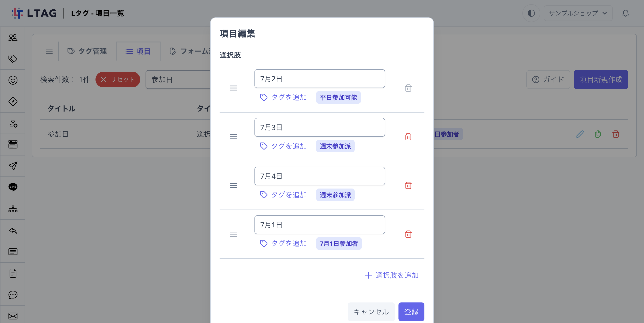Click the envelope mail sidebar icon

13,316
